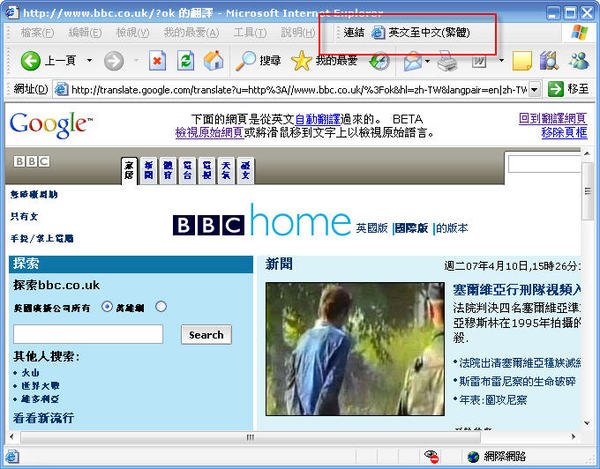Click the 只有文 link
600x469 pixels.
tap(24, 217)
